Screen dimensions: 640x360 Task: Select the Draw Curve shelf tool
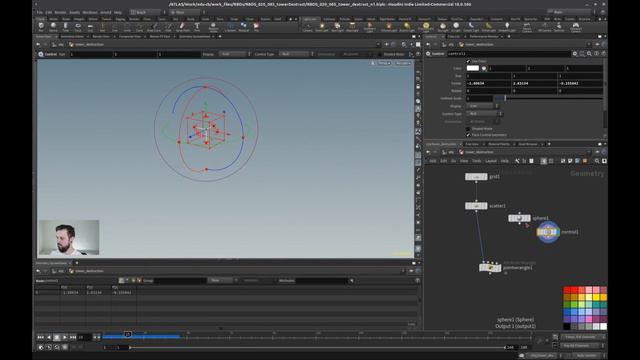(154, 27)
